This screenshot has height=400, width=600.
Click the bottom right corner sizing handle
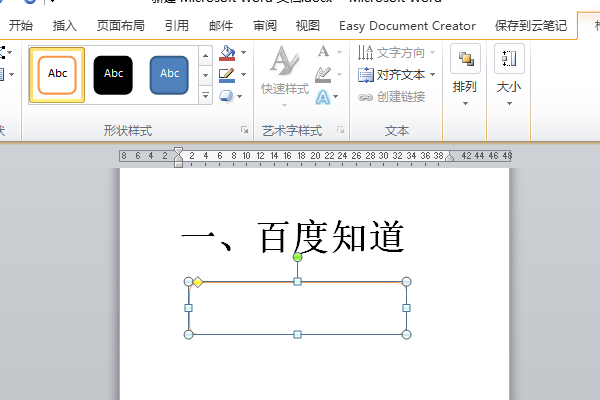pyautogui.click(x=406, y=335)
